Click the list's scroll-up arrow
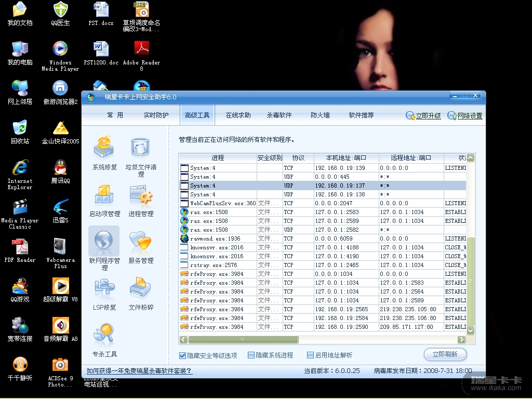532x399 pixels. pyautogui.click(x=471, y=158)
